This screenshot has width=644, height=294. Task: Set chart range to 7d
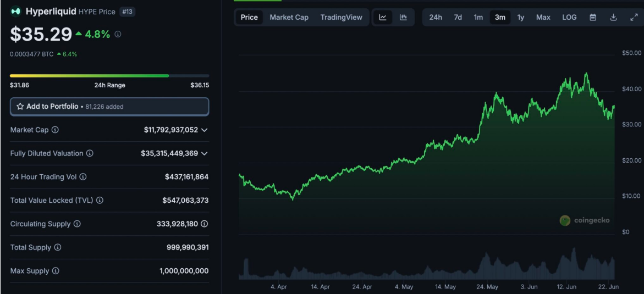click(458, 17)
